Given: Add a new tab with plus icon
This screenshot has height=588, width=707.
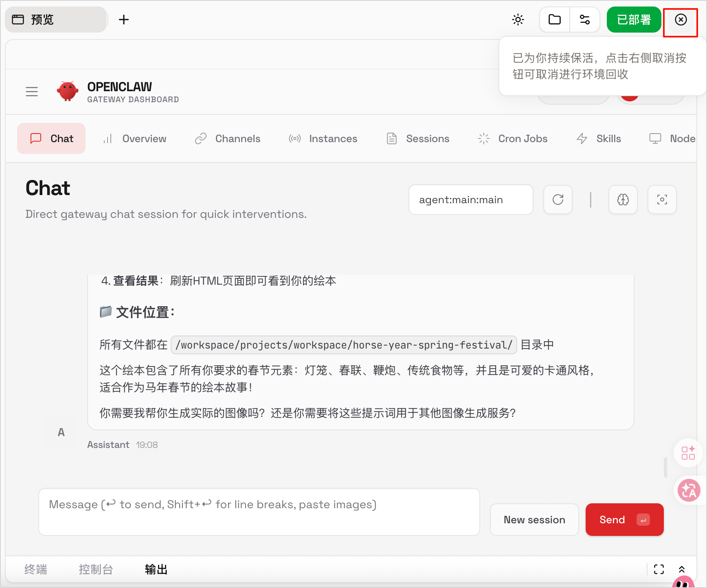Looking at the screenshot, I should pos(124,20).
